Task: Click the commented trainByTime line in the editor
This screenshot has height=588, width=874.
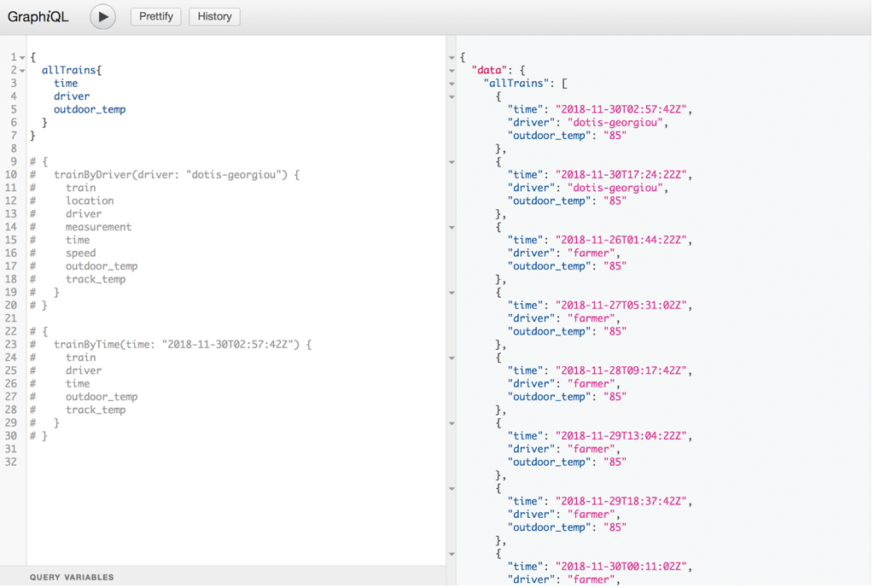Action: (x=182, y=345)
